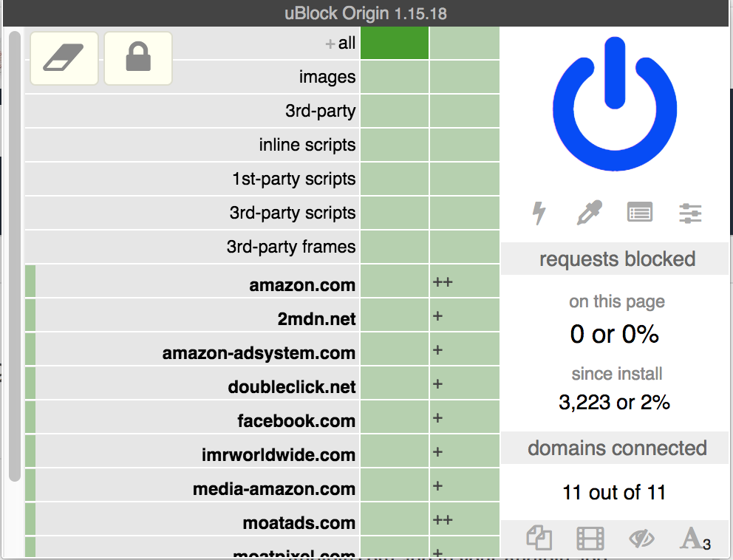Click the + indicator next to facebook.com
The height and width of the screenshot is (560, 733).
tap(437, 417)
